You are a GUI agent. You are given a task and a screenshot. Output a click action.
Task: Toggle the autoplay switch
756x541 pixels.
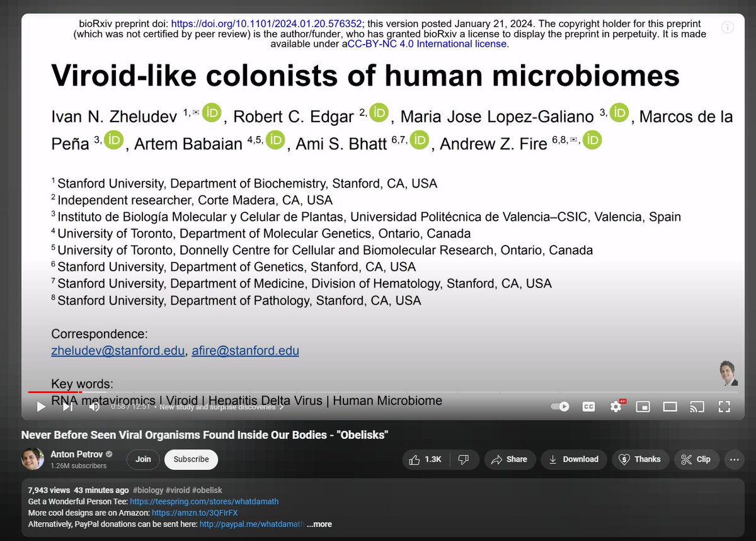[x=560, y=407]
